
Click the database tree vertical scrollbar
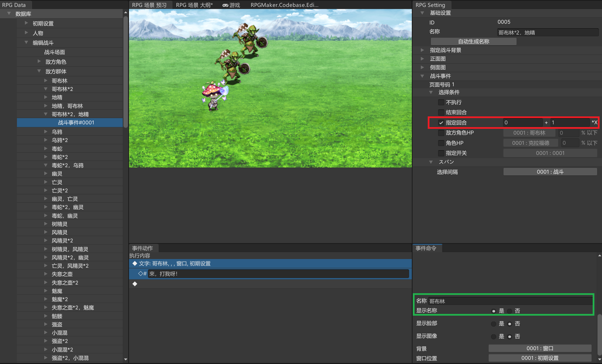coord(126,69)
